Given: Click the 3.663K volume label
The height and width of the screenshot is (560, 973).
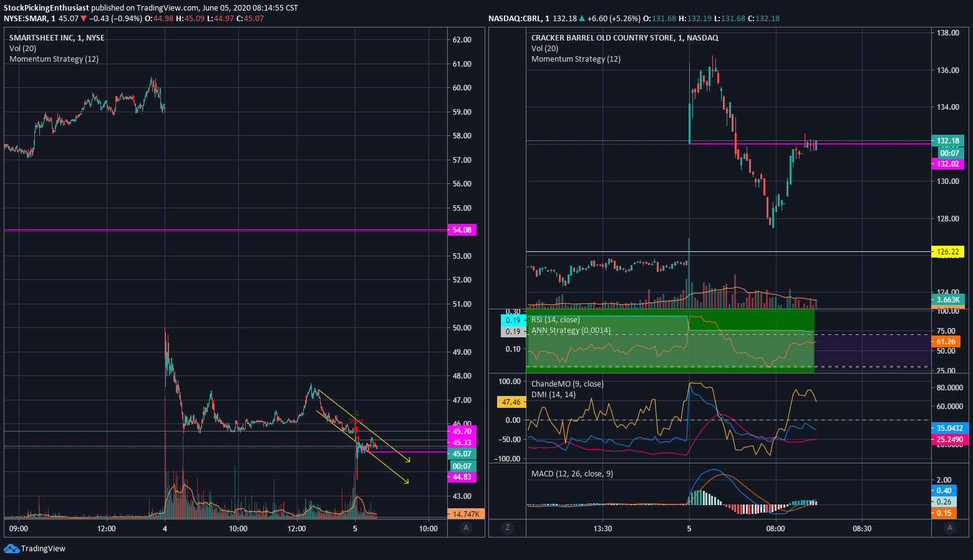Looking at the screenshot, I should 948,300.
